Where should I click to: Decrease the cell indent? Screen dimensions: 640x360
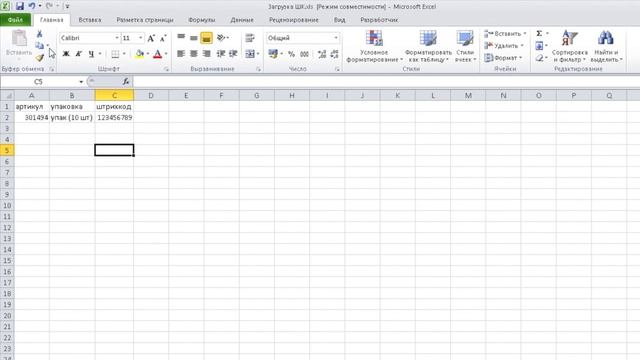coord(221,54)
